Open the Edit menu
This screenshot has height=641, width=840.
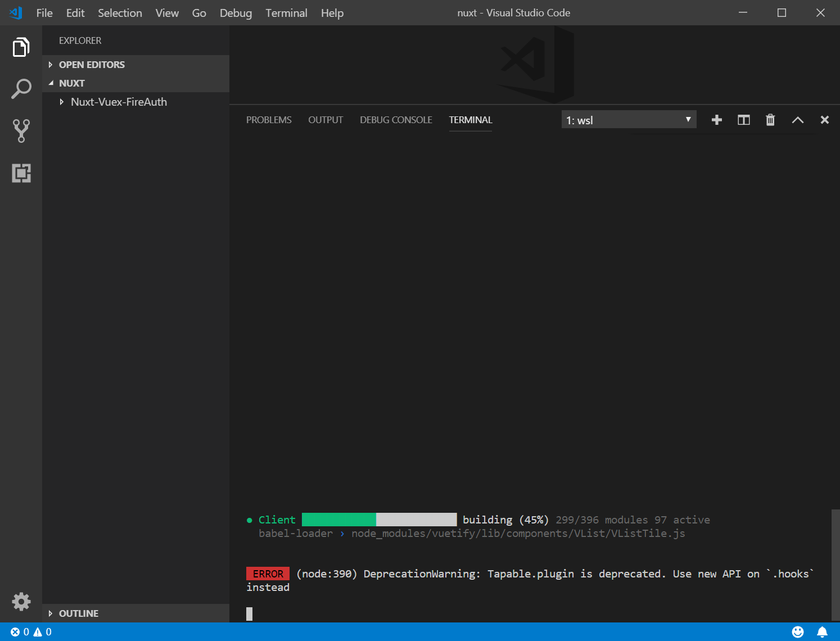[x=75, y=13]
